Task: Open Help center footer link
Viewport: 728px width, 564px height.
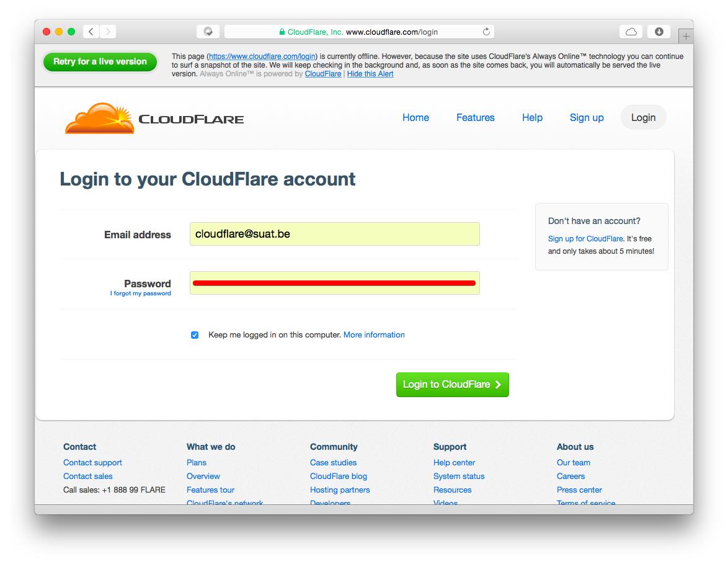Action: (454, 463)
